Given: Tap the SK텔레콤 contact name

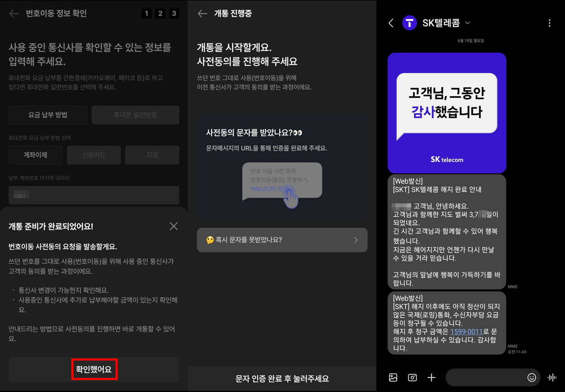Looking at the screenshot, I should [441, 23].
